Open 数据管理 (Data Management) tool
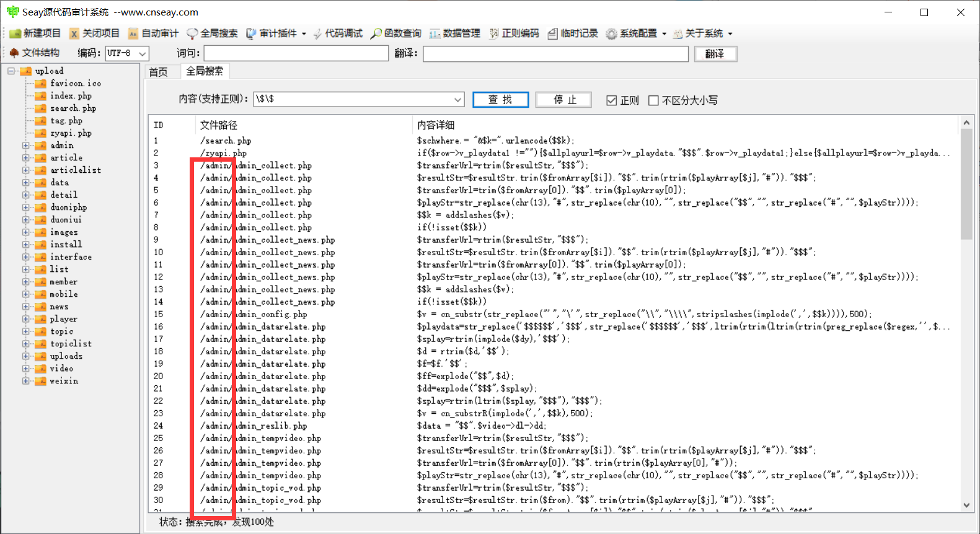The image size is (980, 534). pos(455,33)
